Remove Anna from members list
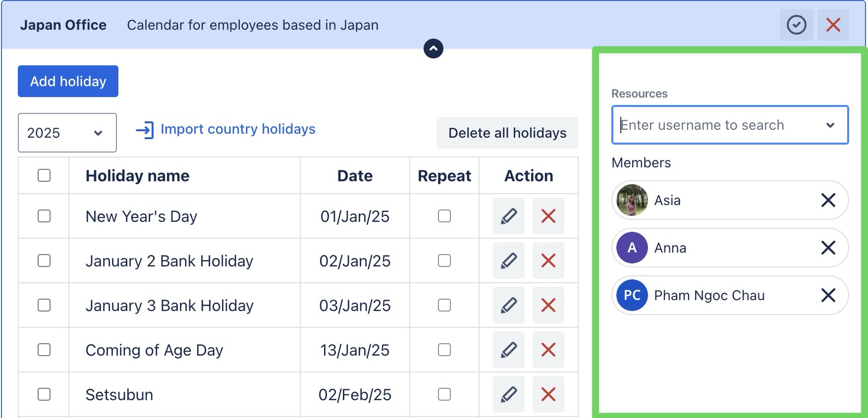Viewport: 868px width, 418px height. coord(828,248)
